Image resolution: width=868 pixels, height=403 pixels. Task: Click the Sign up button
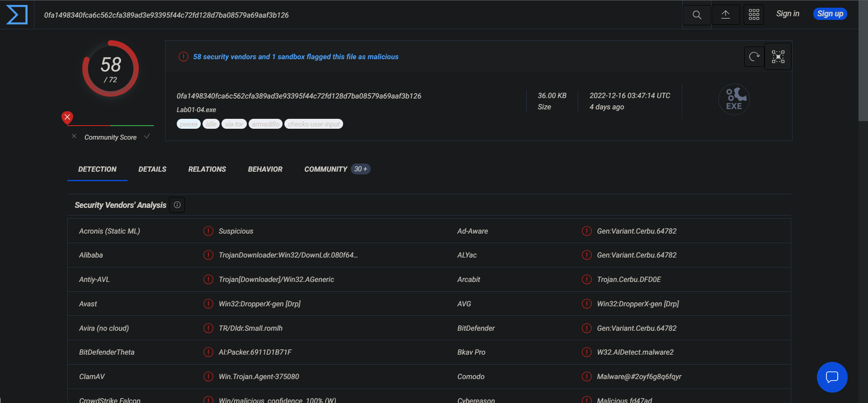tap(830, 14)
